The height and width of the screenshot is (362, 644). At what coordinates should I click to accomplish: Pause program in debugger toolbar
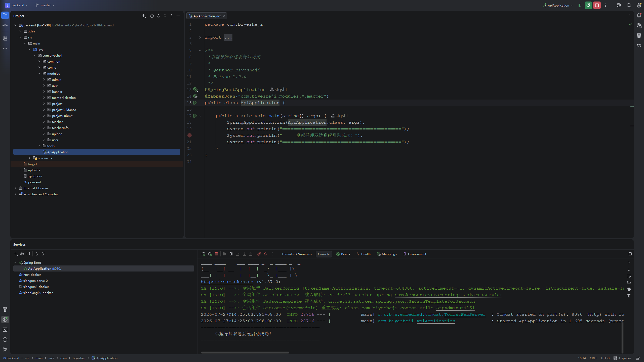[x=231, y=254]
